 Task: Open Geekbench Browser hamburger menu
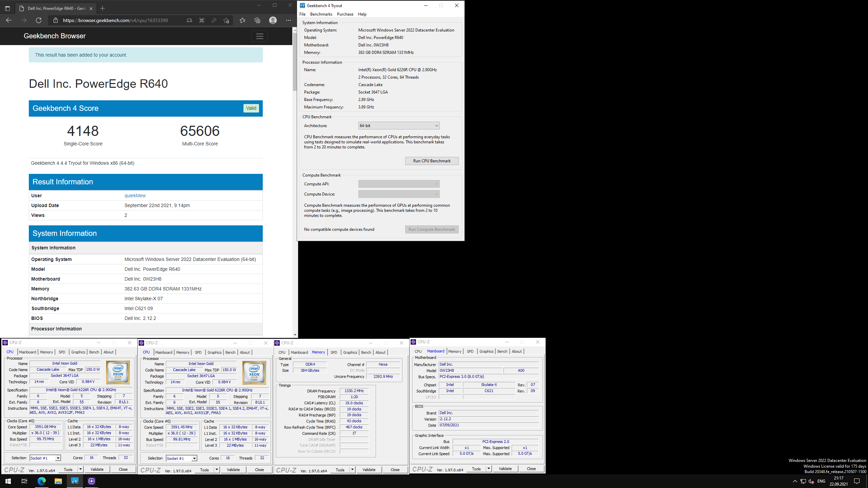(x=260, y=36)
